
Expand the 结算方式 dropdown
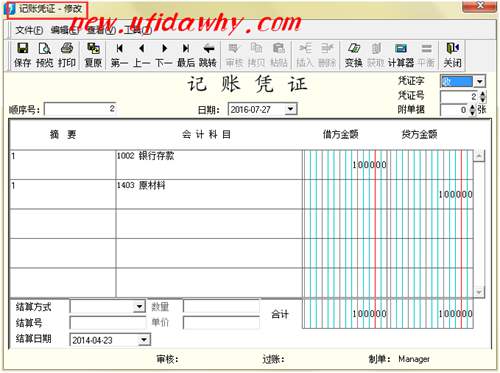139,306
